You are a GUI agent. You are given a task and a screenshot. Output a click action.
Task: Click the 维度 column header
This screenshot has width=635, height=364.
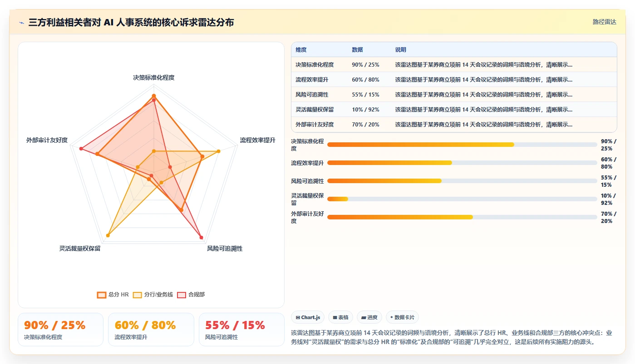[x=301, y=50]
